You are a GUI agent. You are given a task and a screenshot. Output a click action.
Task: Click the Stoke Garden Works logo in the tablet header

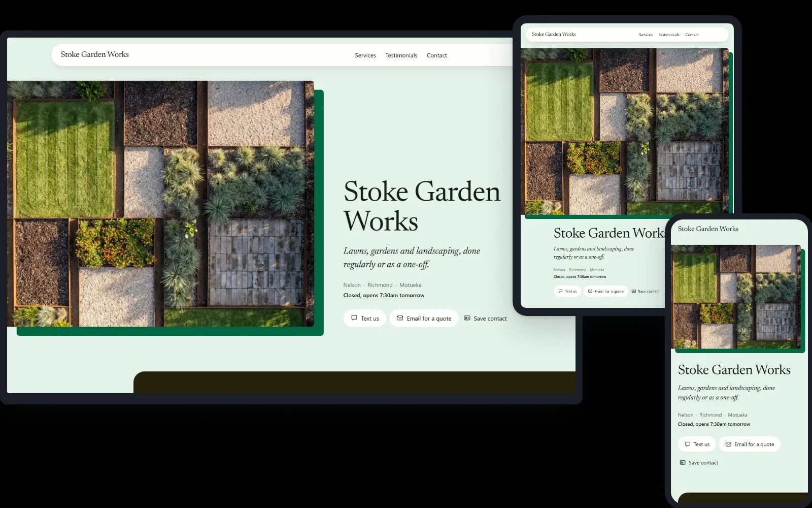[x=554, y=35]
